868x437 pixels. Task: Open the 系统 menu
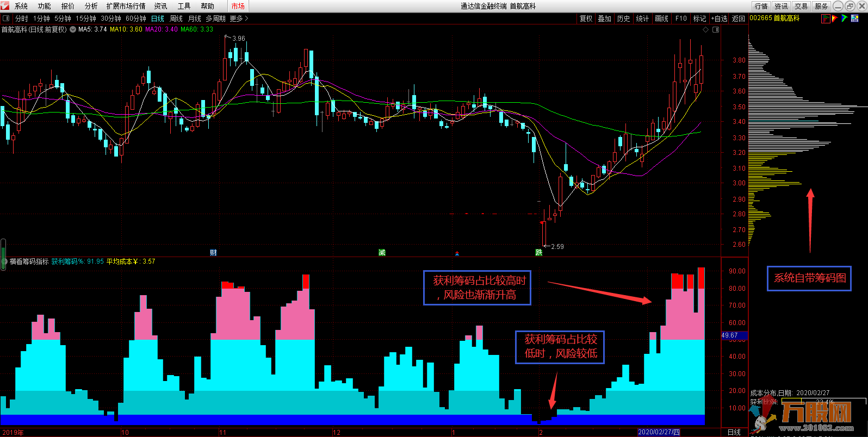(21, 6)
